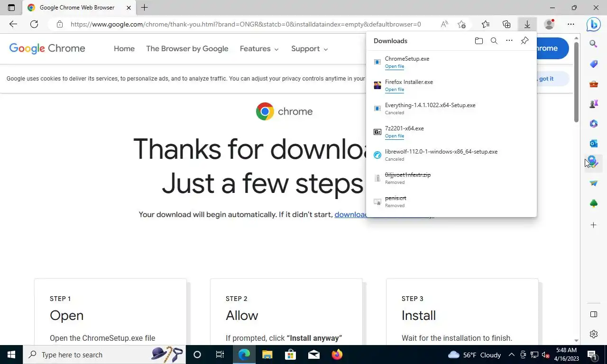Open Edge Settings and more ellipsis

(571, 24)
